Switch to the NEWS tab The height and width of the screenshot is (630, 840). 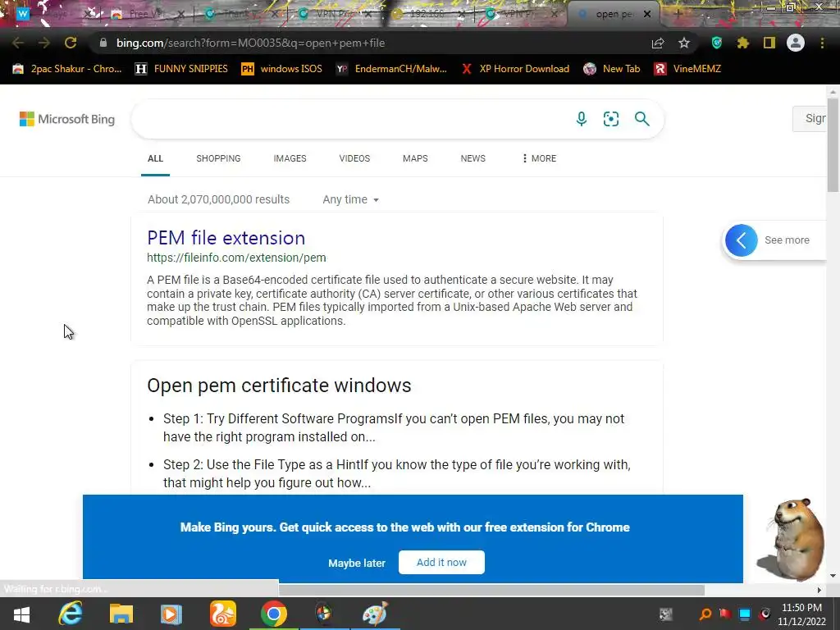coord(473,158)
